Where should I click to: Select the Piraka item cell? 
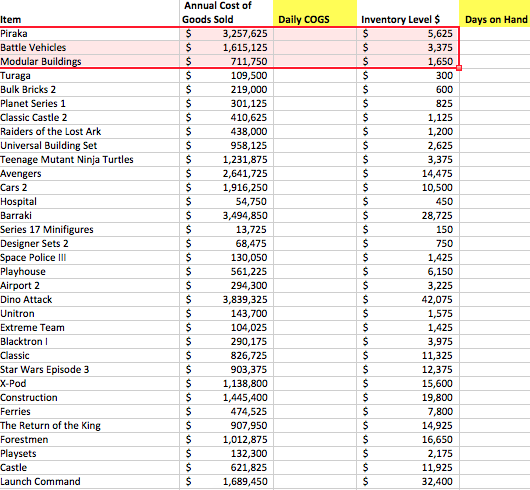(90, 34)
